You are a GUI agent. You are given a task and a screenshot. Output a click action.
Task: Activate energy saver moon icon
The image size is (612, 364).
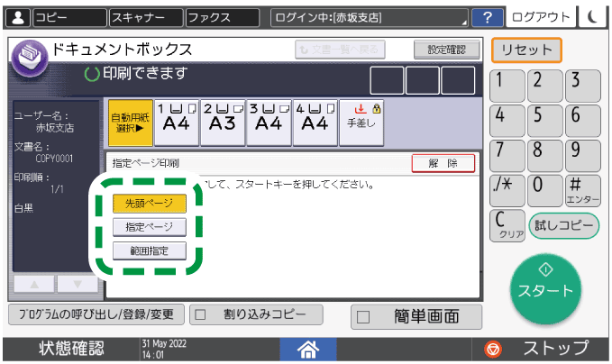tap(592, 17)
